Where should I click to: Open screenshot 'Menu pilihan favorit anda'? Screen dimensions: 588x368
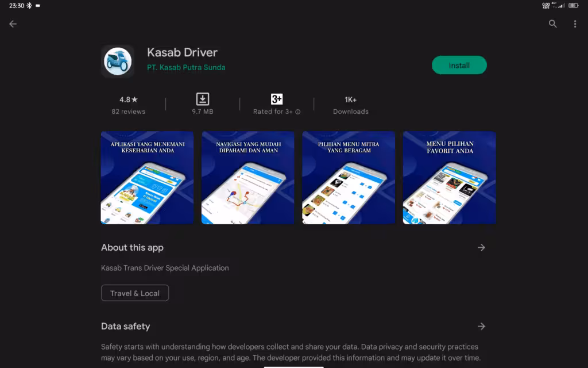pos(449,178)
